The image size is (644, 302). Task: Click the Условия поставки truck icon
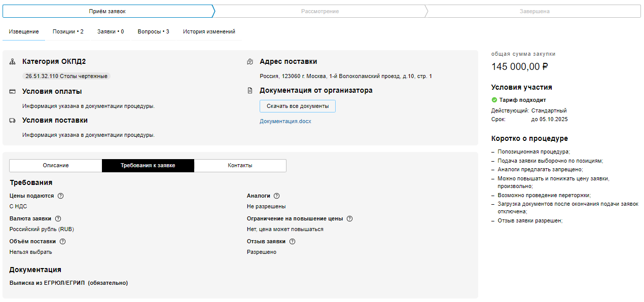(13, 121)
